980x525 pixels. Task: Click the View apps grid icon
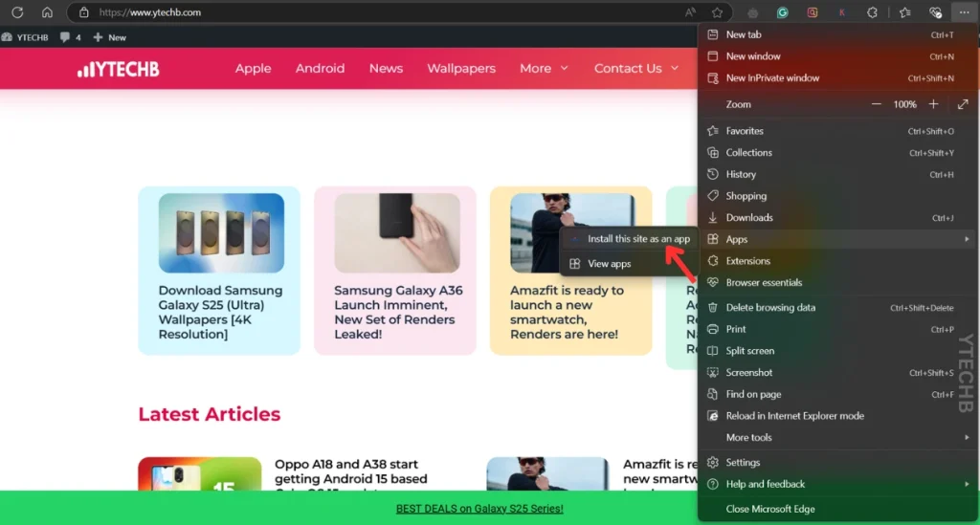coord(575,264)
